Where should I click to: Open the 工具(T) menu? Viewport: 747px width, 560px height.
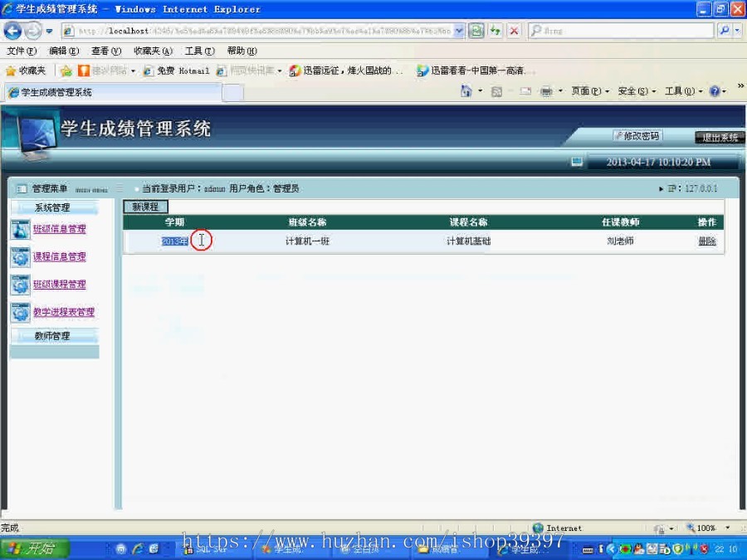tap(200, 51)
